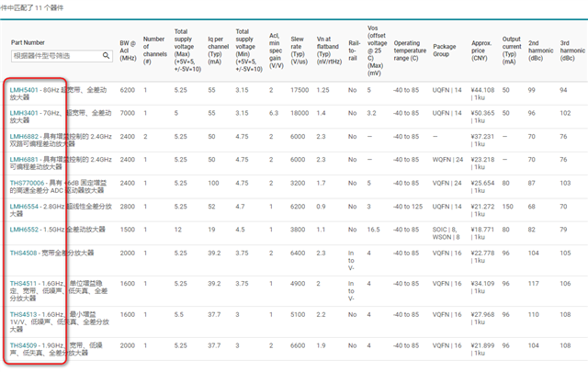588x372 pixels.
Task: Open the LMH6881 part link
Action: pyautogui.click(x=24, y=160)
